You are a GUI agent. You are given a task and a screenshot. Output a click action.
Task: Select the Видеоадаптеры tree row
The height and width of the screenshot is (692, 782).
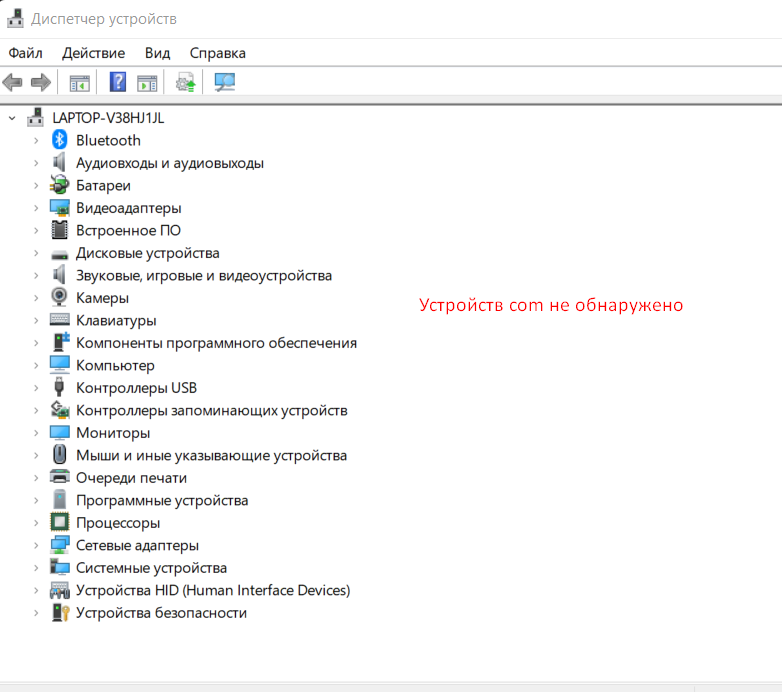tap(129, 208)
